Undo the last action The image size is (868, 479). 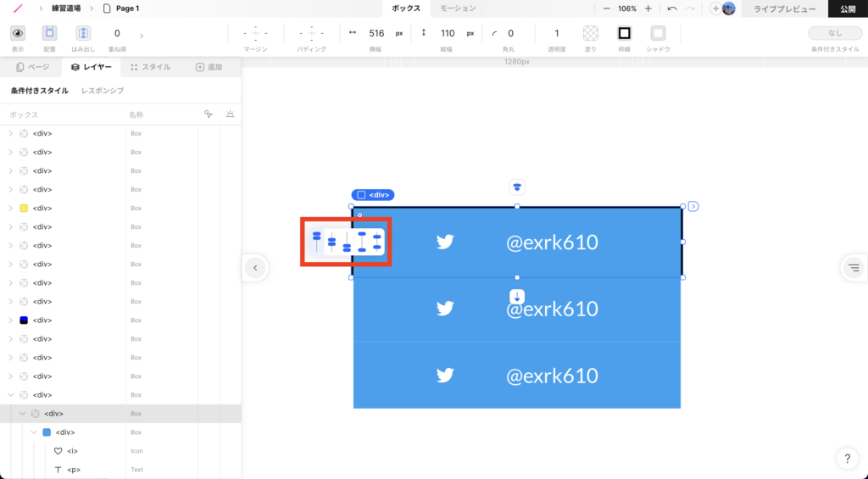(x=672, y=8)
